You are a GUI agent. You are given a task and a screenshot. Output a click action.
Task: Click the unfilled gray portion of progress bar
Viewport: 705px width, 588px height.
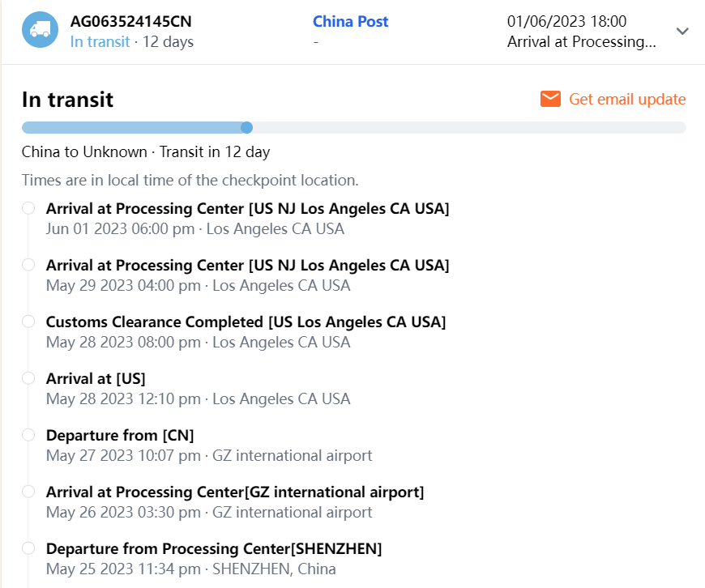[468, 127]
